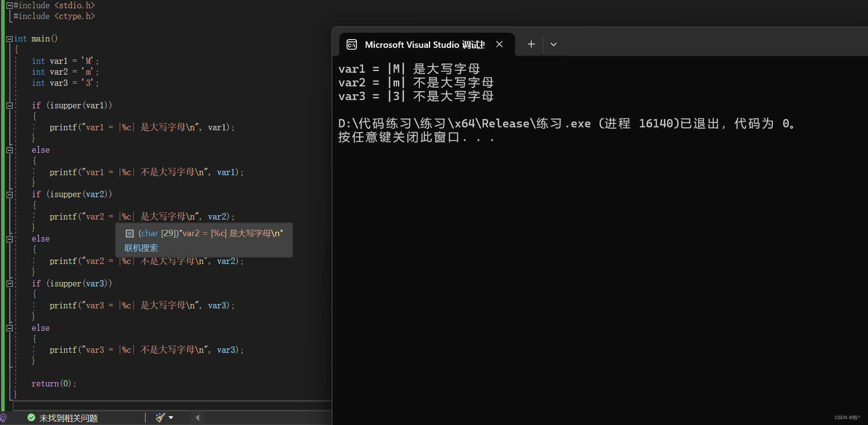Click the console terminal icon on the tab
This screenshot has height=425, width=868.
(351, 45)
